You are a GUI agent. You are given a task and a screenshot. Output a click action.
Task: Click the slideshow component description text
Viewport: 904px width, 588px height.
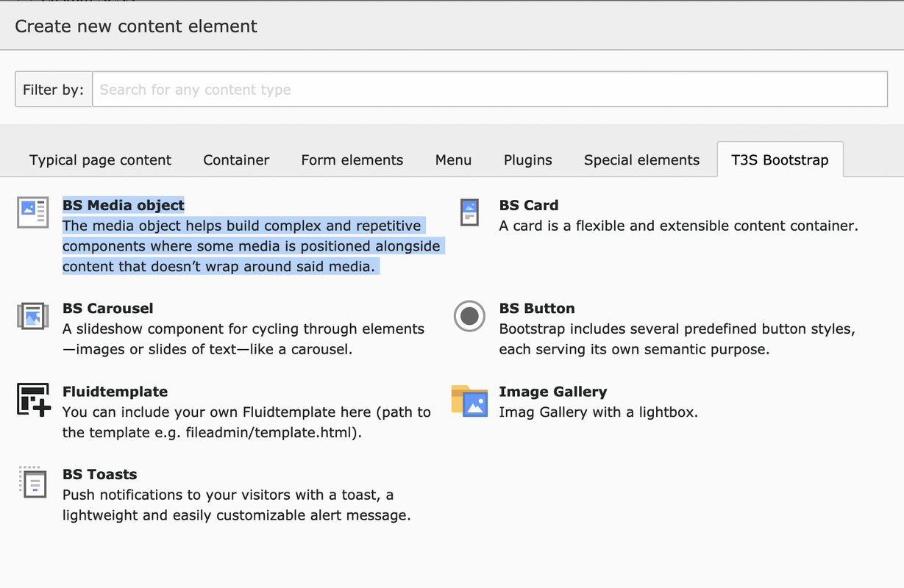click(243, 339)
